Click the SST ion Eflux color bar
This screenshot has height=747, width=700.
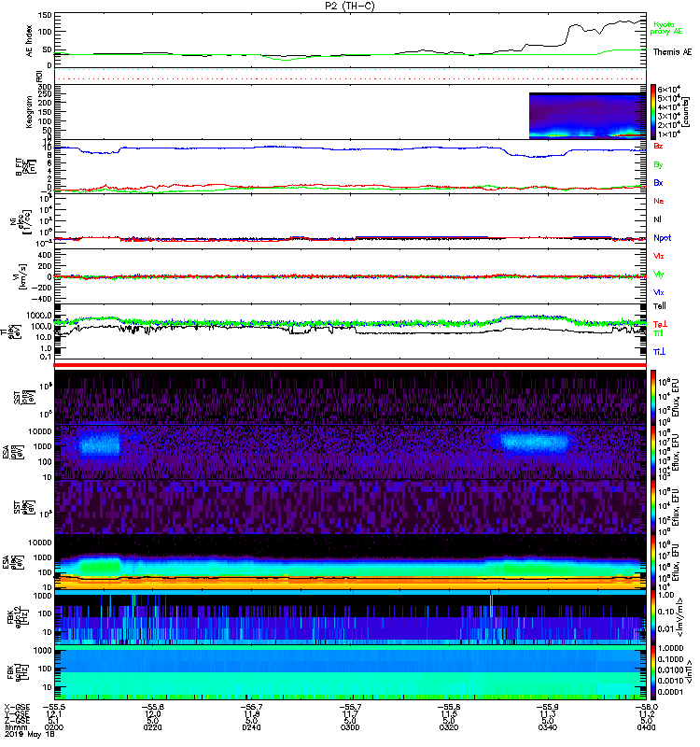point(653,398)
